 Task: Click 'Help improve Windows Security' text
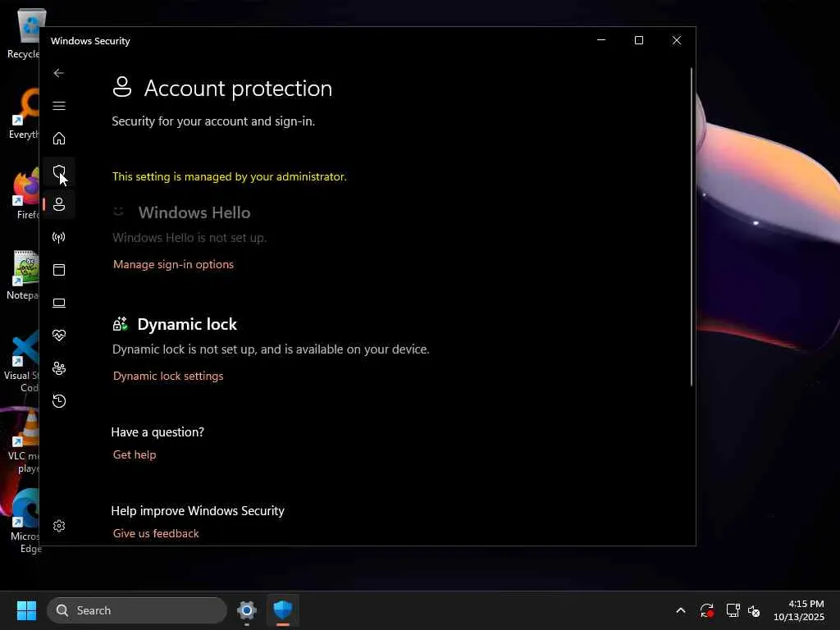tap(198, 511)
